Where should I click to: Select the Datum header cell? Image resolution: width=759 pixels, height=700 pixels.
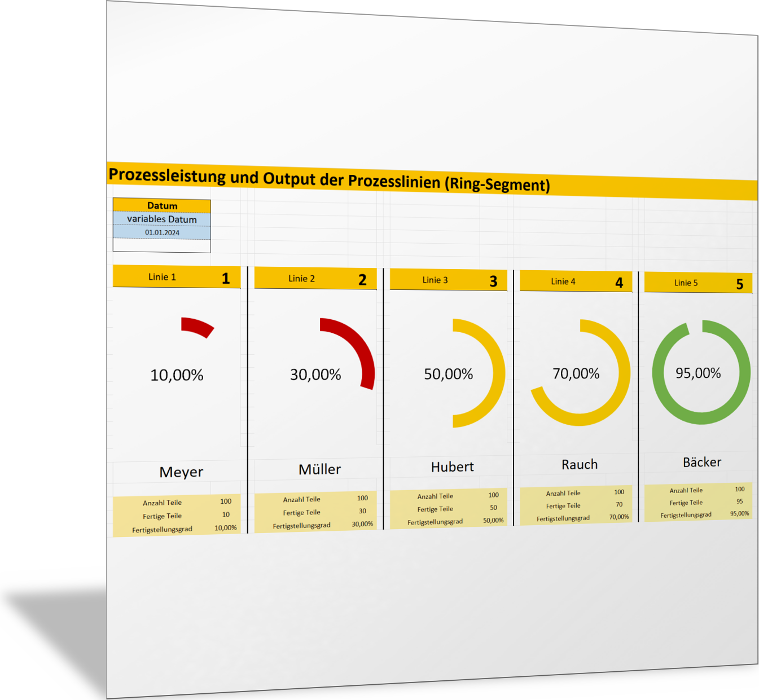coord(162,206)
